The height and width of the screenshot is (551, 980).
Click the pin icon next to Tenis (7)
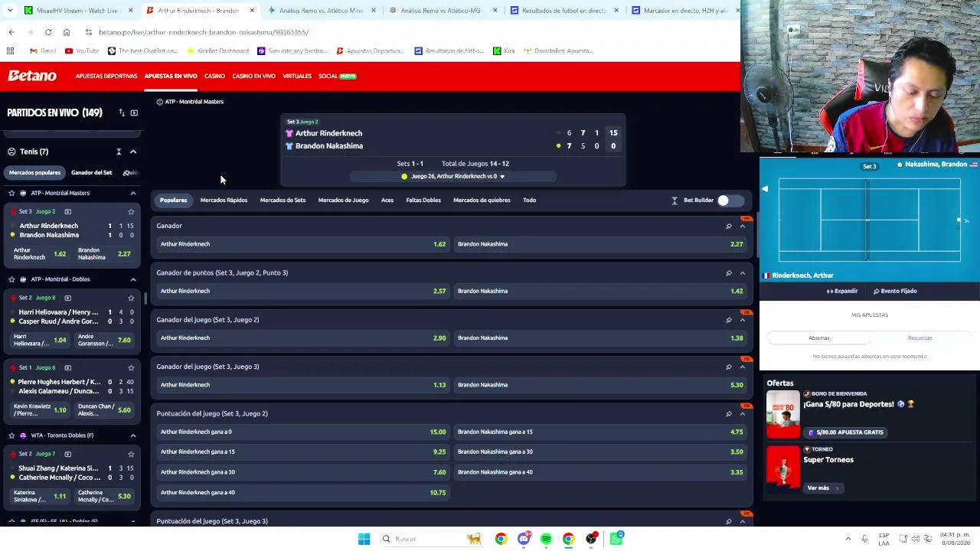pyautogui.click(x=119, y=152)
